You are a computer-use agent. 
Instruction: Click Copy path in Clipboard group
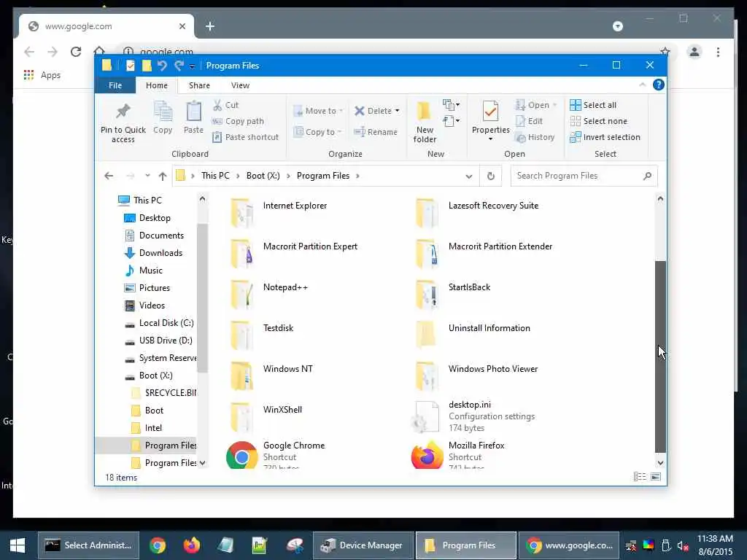click(239, 121)
